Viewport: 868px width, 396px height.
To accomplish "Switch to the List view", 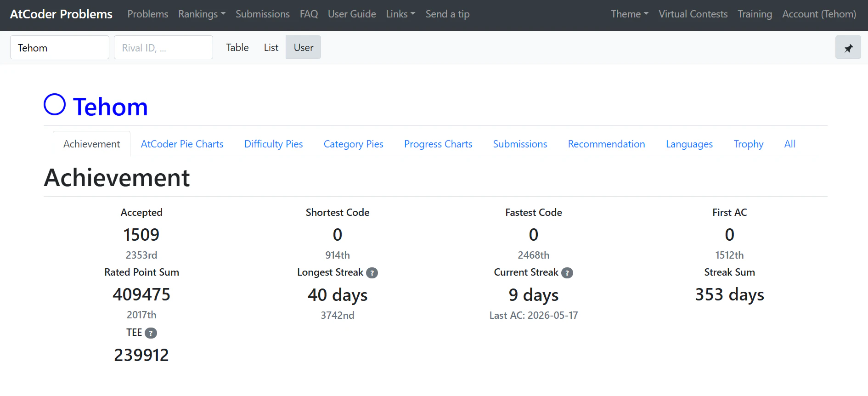I will pos(271,47).
